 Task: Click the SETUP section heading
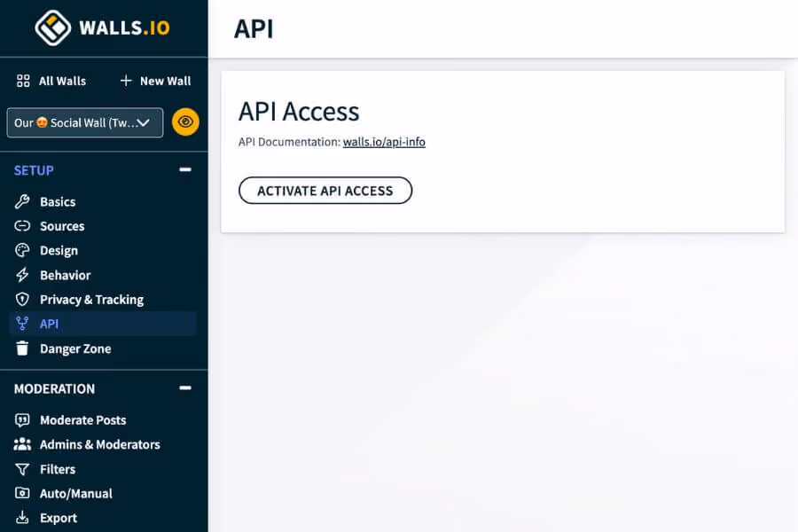[x=34, y=170]
